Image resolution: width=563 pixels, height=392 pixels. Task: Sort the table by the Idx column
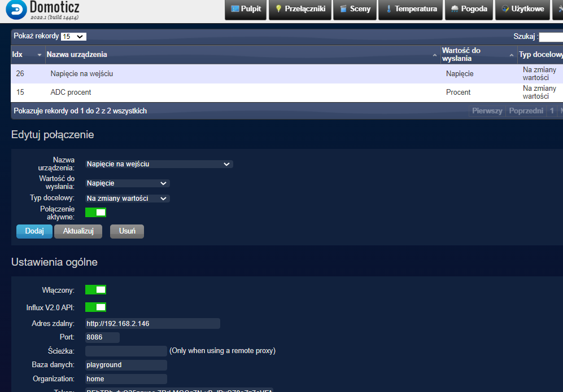[27, 55]
